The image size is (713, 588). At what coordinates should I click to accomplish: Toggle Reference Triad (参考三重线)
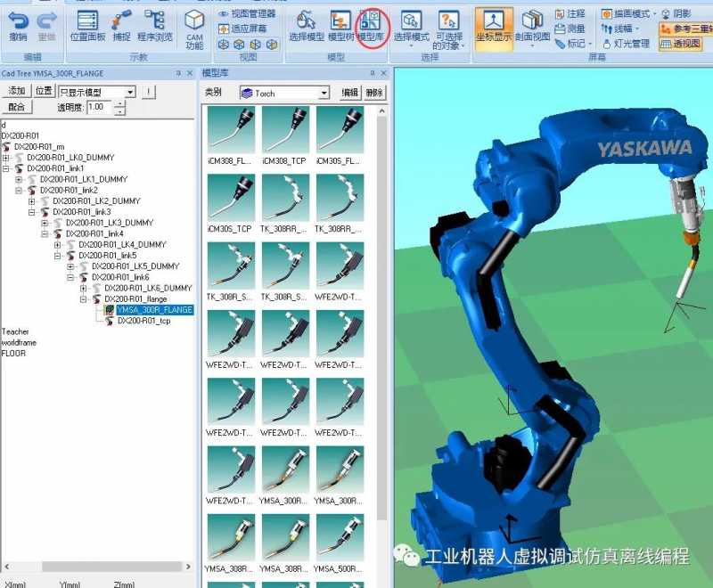coord(685,29)
